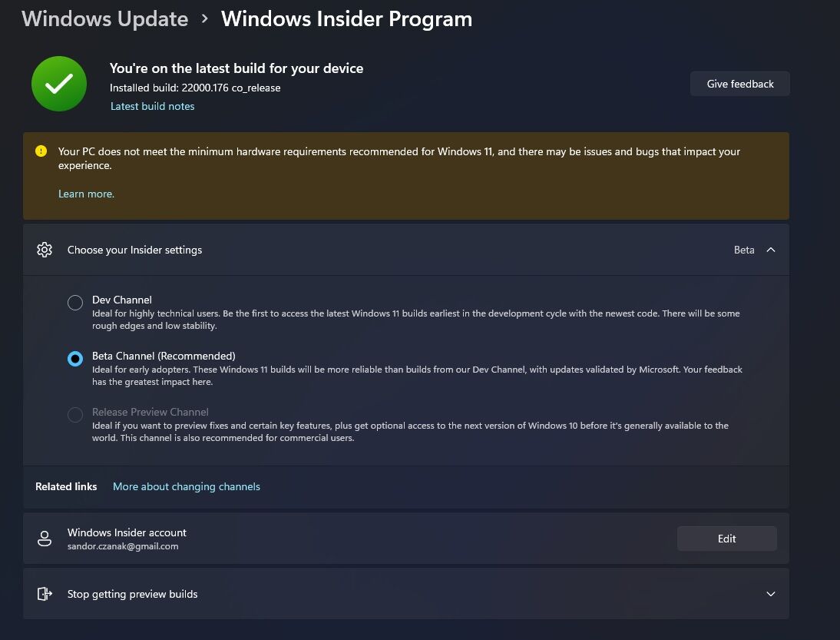Select the Dev Channel radio button

pos(75,303)
